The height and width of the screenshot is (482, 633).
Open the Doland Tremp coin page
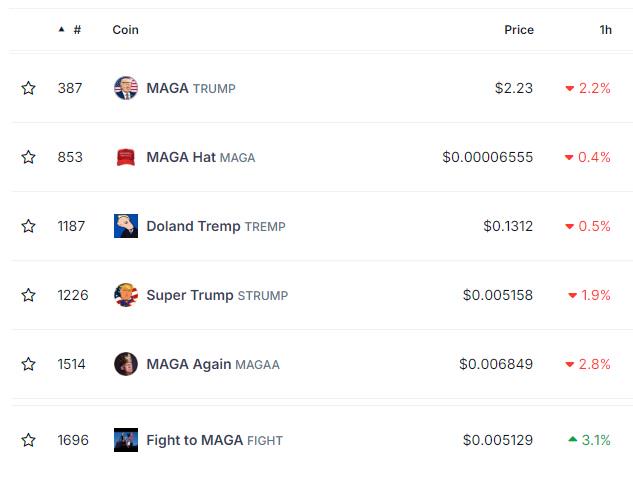pos(193,226)
